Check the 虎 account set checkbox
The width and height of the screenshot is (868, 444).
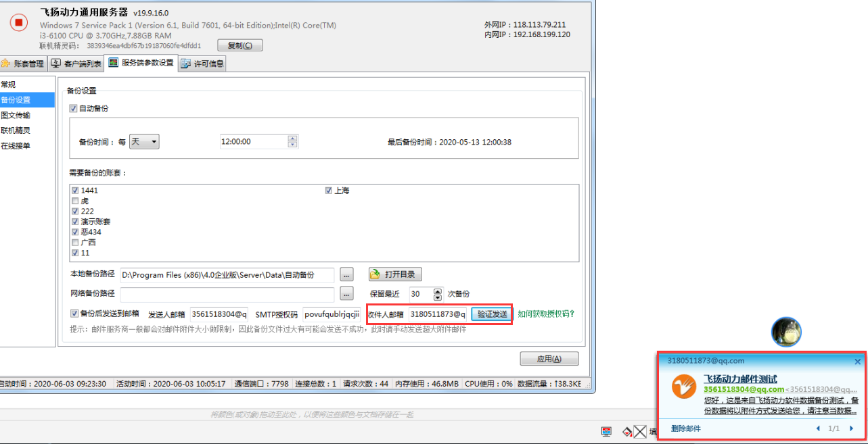point(75,201)
